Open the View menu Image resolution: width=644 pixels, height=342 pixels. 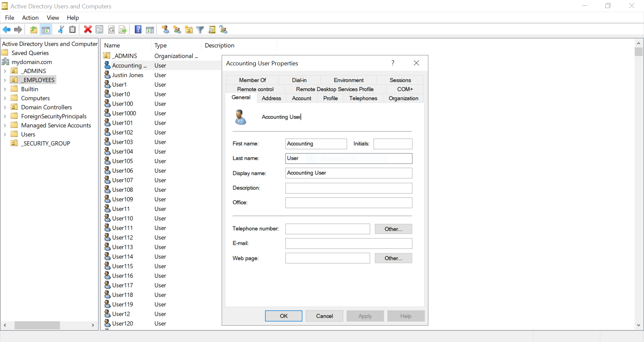pyautogui.click(x=53, y=18)
